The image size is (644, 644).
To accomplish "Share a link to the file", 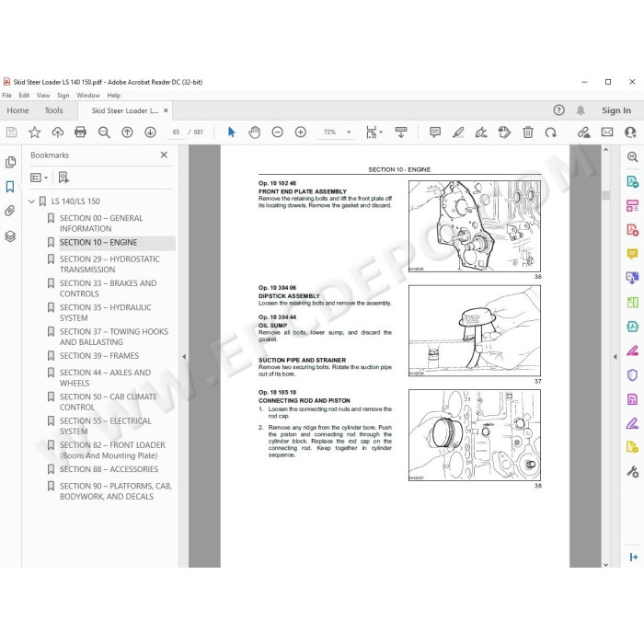I will [x=583, y=132].
